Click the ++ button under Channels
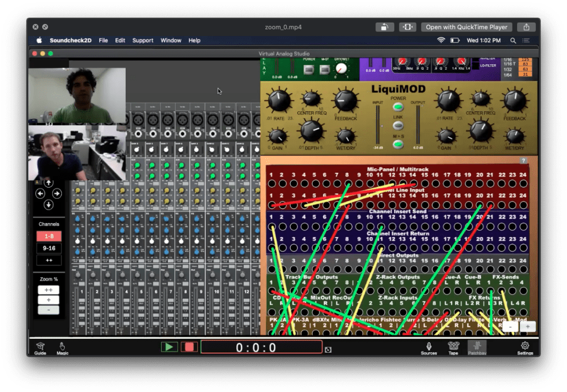The image size is (567, 392). click(49, 260)
